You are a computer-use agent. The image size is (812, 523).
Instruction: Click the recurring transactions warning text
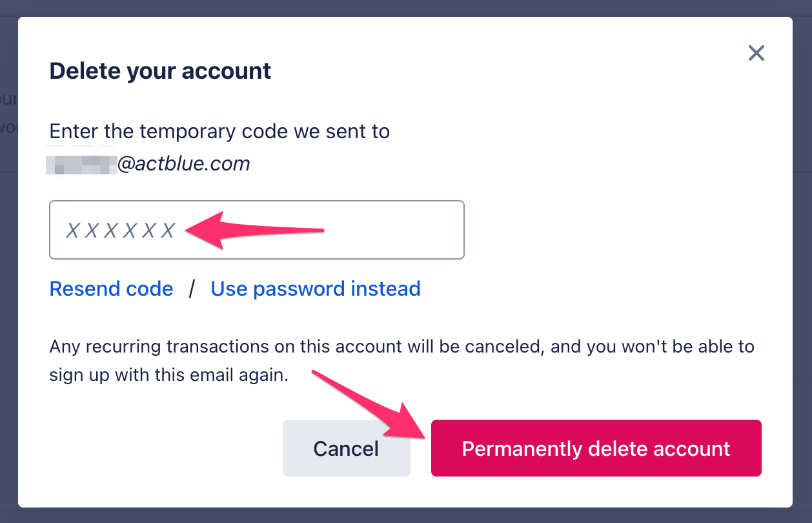click(x=401, y=347)
